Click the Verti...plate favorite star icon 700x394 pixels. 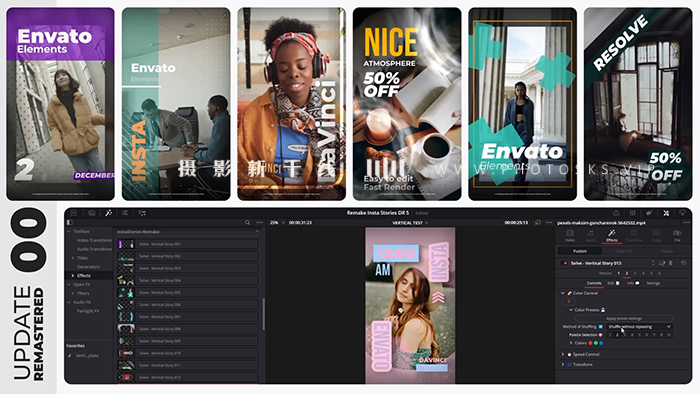(70, 356)
